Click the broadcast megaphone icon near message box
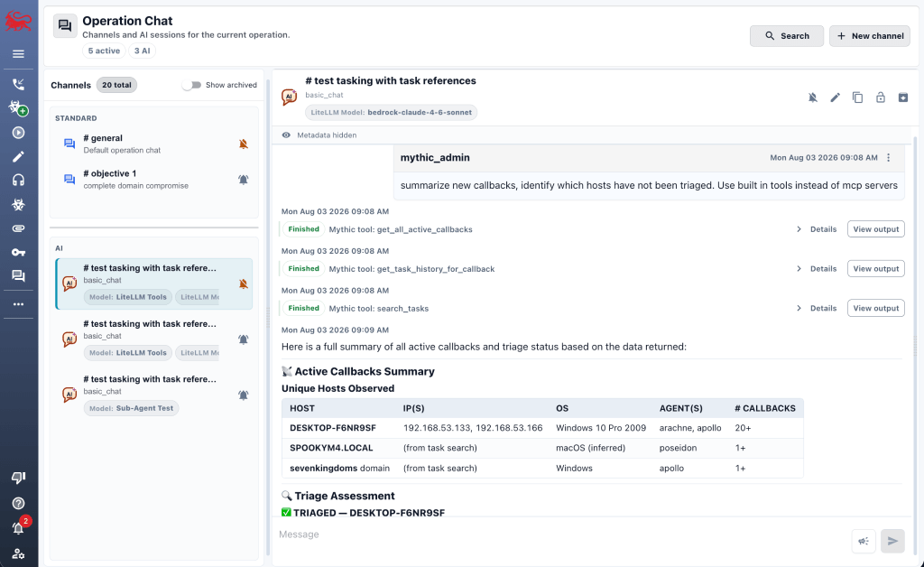 click(864, 541)
